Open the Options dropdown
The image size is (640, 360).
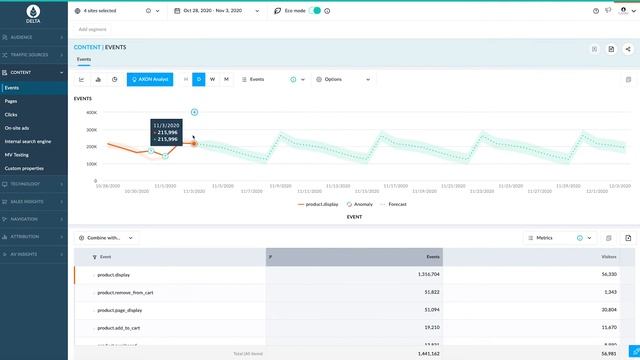pos(343,80)
